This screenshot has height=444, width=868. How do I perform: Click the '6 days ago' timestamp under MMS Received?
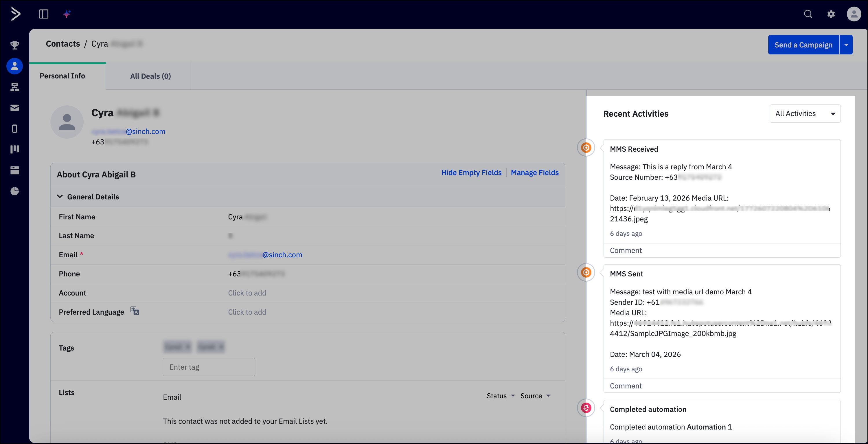tap(626, 234)
